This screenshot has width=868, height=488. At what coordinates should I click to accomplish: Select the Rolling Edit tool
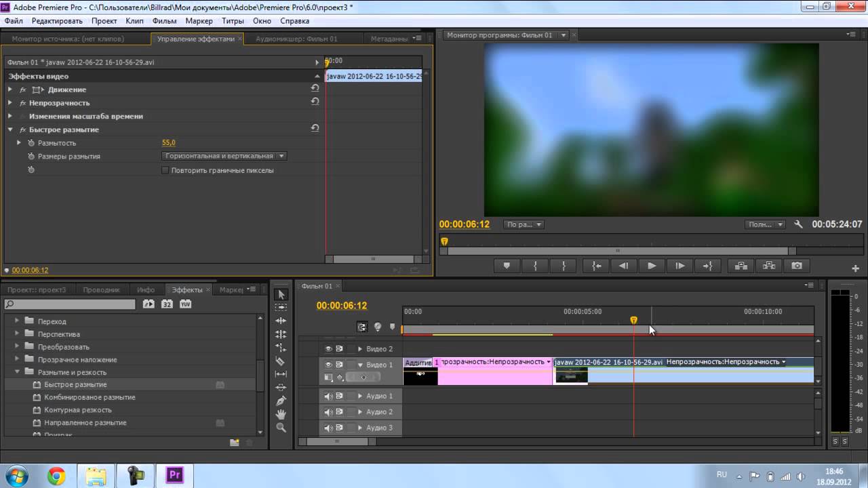(281, 334)
